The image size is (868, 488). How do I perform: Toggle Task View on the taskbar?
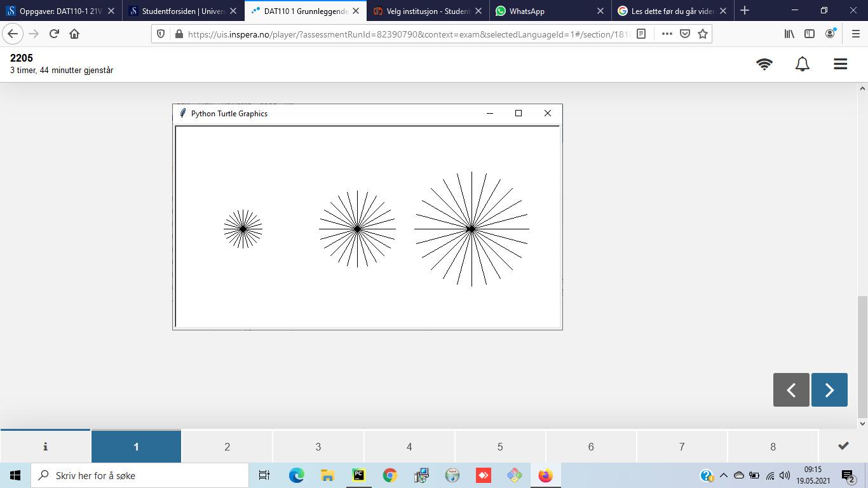click(x=264, y=475)
